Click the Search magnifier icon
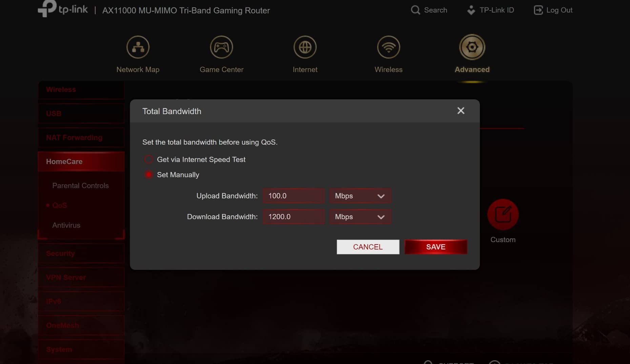Screen dimensions: 630x364 [x=415, y=10]
